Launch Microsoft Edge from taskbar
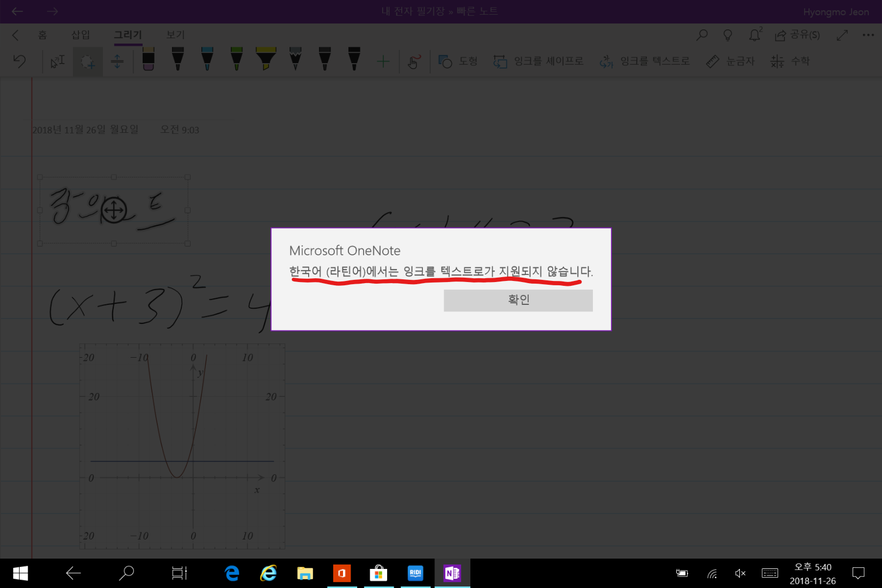This screenshot has width=882, height=588. click(232, 573)
